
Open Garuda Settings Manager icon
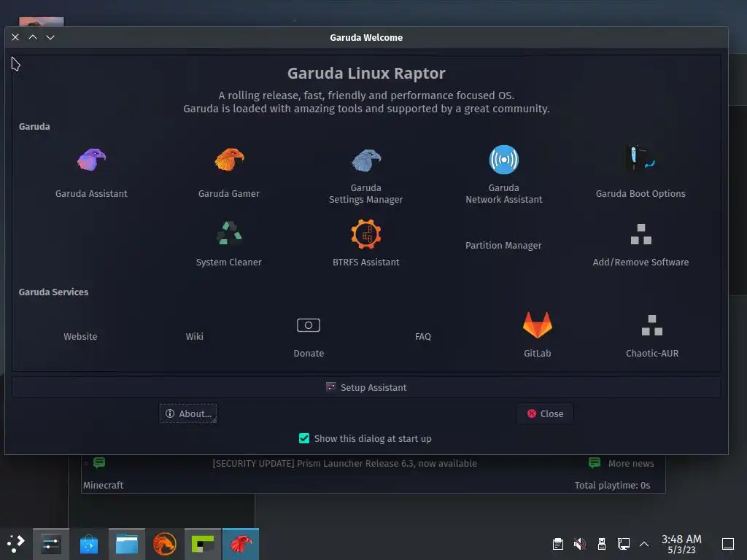coord(366,160)
